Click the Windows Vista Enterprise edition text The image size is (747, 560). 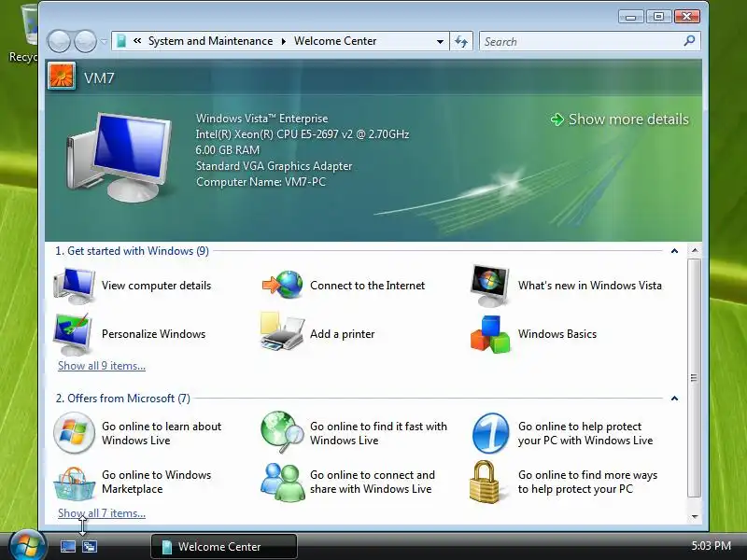(261, 119)
